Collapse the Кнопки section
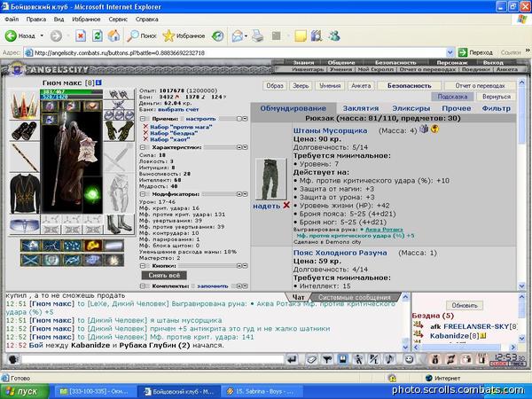Image resolution: width=532 pixels, height=399 pixels. click(143, 266)
